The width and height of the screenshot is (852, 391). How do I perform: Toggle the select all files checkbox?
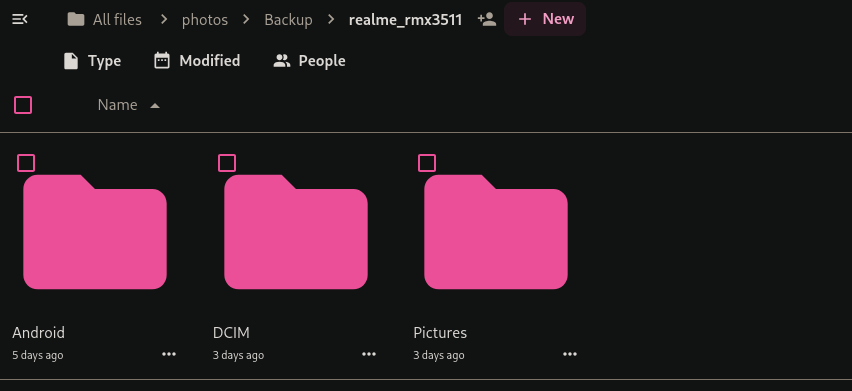pyautogui.click(x=23, y=105)
